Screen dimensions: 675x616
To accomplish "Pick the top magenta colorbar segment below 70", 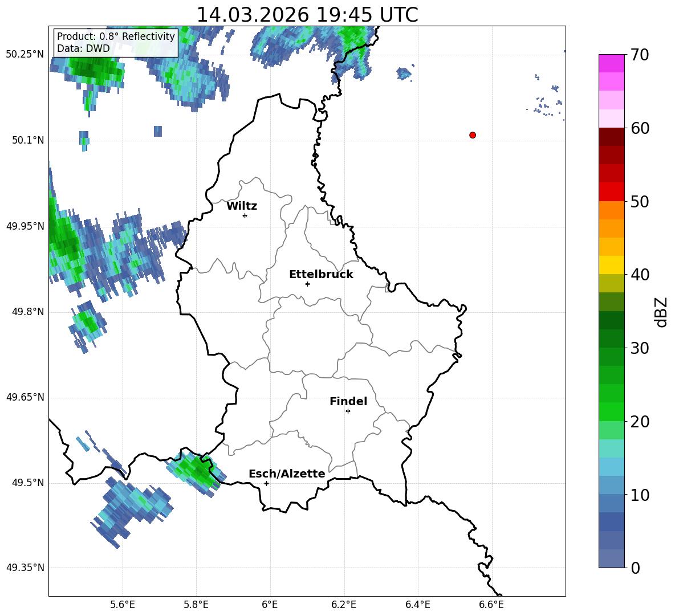I will 611,63.
